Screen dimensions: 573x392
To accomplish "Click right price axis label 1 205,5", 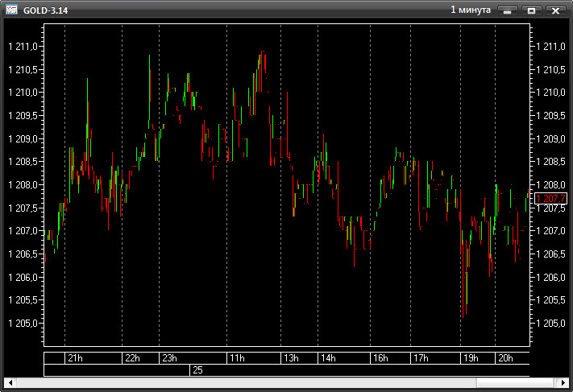I will click(x=550, y=300).
